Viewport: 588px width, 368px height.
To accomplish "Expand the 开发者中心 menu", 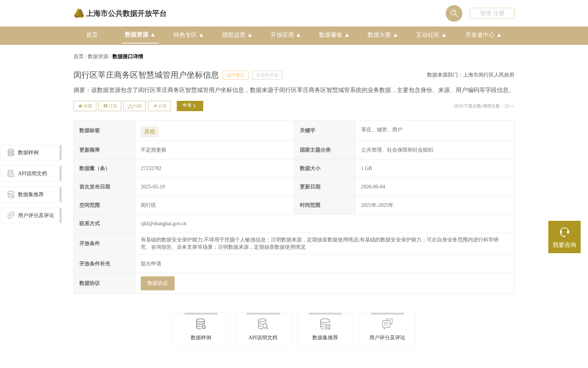I will [483, 35].
